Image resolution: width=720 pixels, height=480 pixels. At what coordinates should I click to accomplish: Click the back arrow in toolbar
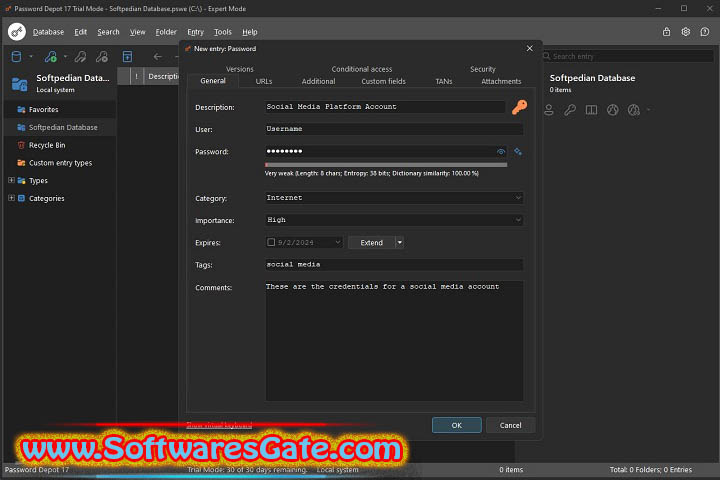pyautogui.click(x=158, y=56)
